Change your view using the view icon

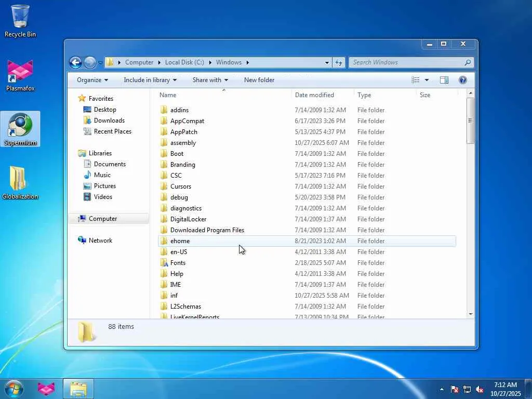[x=415, y=80]
